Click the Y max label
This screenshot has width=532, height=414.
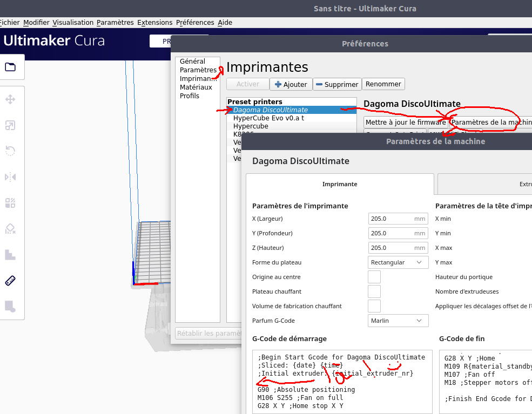[x=444, y=262]
